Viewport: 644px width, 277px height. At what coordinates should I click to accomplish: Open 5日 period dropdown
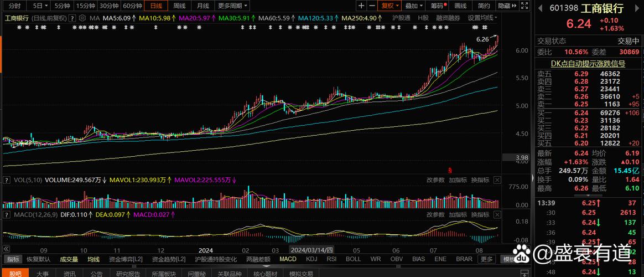[40, 6]
